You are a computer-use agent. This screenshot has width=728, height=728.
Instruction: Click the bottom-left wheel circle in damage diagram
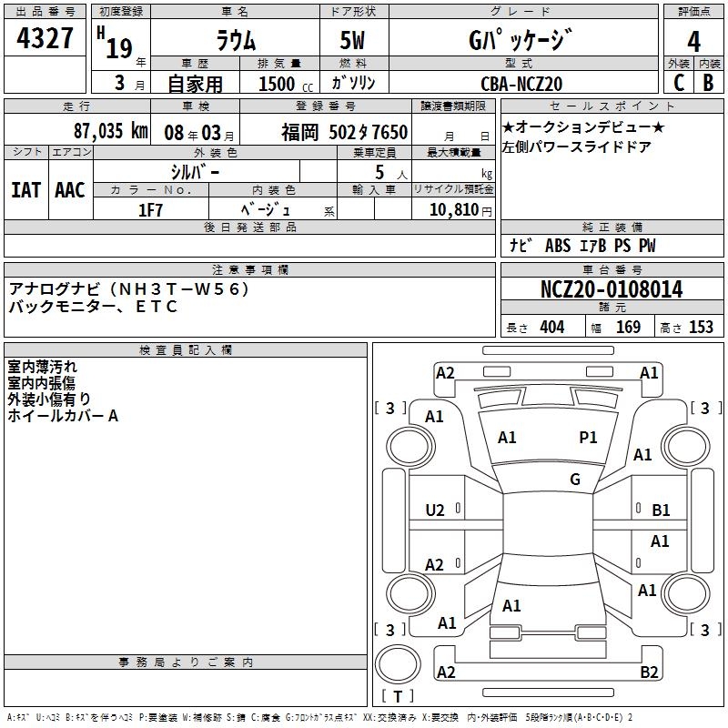tap(410, 594)
